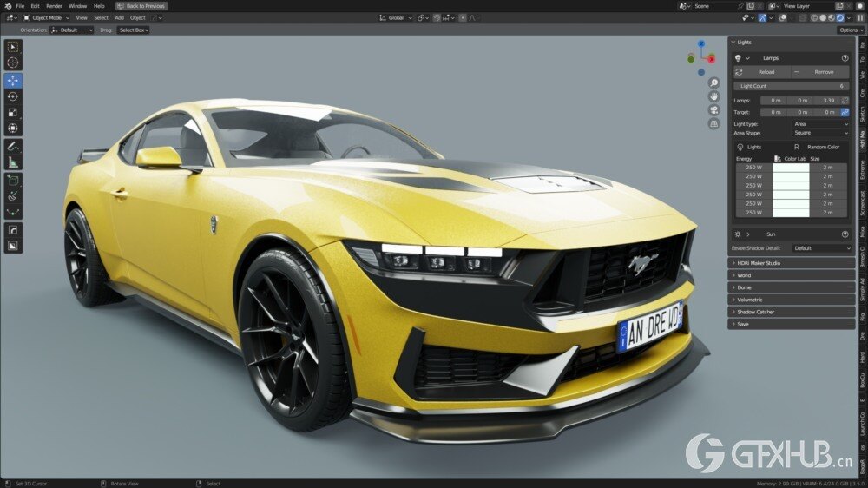Switch to material preview shading
The height and width of the screenshot is (488, 868).
click(x=832, y=17)
